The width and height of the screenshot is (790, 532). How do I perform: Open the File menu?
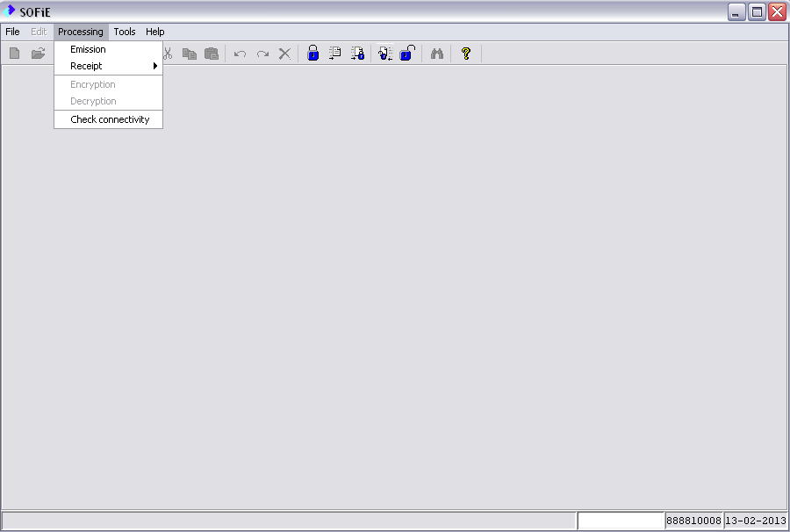[12, 32]
